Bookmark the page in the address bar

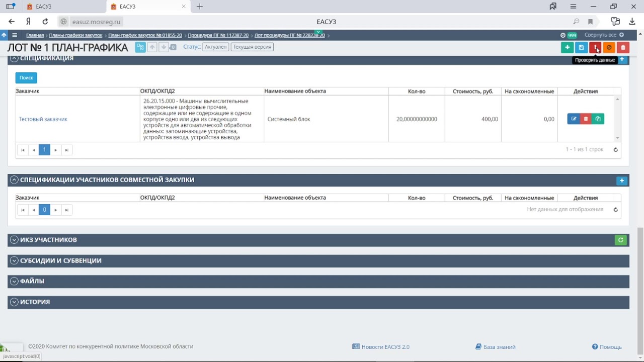tap(591, 22)
